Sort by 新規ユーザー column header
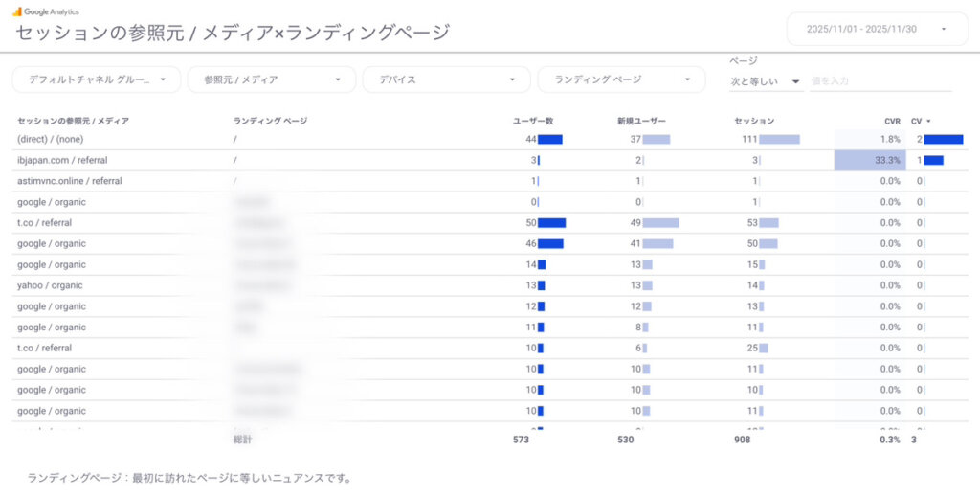 [641, 122]
